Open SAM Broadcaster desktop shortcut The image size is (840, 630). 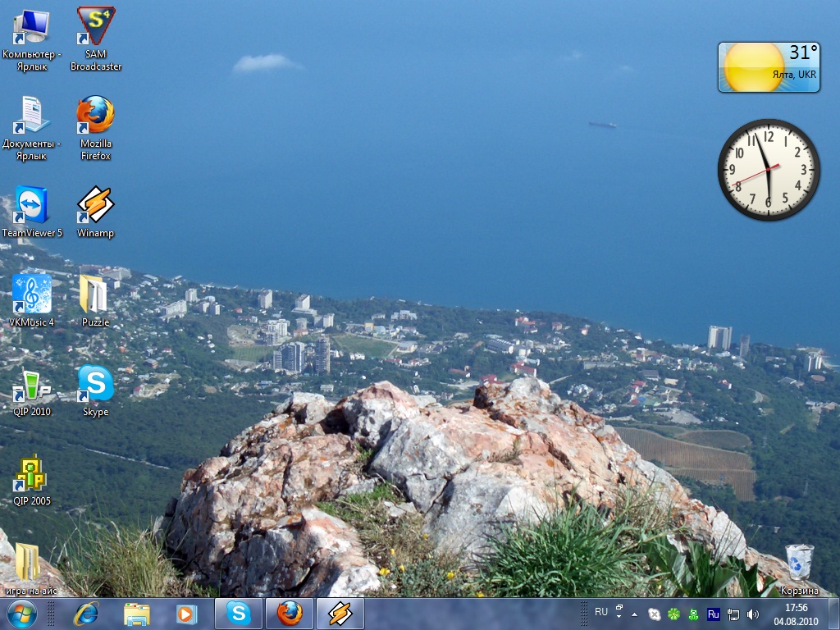tap(96, 28)
